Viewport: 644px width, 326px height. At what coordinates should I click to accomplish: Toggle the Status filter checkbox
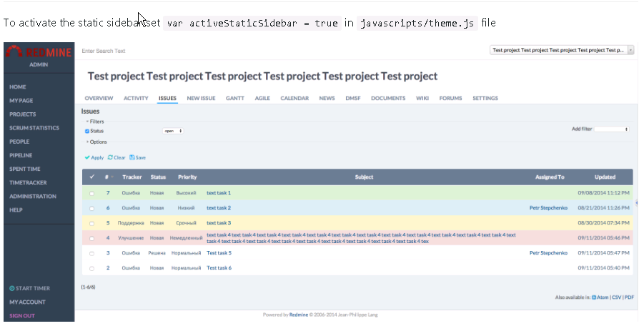(x=87, y=131)
